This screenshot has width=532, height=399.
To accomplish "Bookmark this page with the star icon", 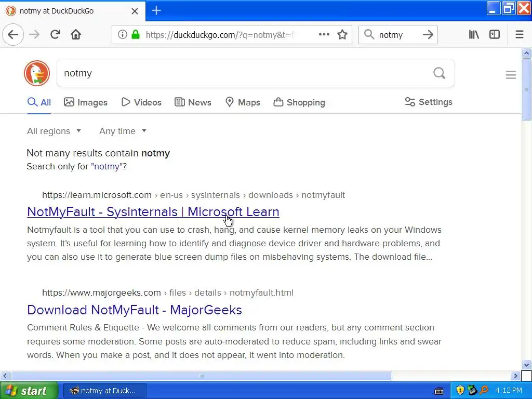I will (x=342, y=34).
